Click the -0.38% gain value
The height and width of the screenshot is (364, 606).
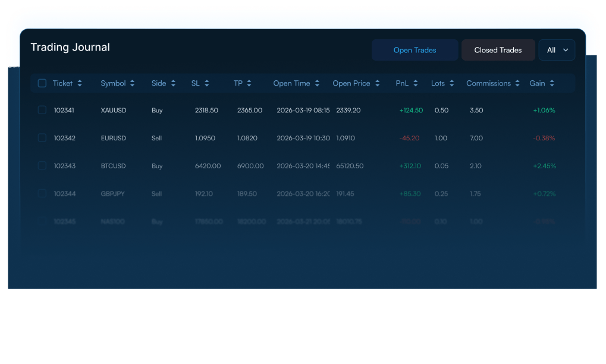tap(544, 139)
